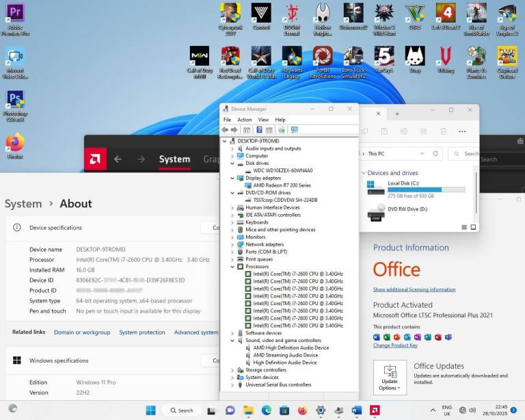This screenshot has height=420, width=525.
Task: Open the Adobe Premiere Pro desktop icon
Action: (15, 14)
